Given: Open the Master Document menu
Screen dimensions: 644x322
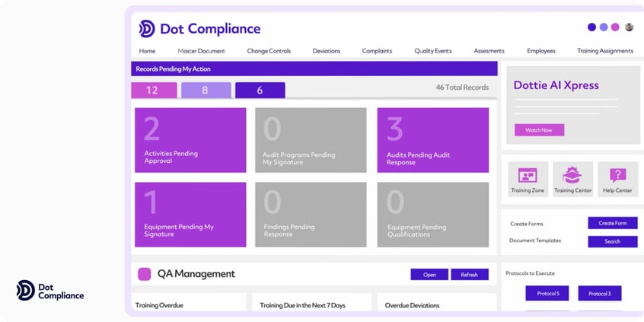Looking at the screenshot, I should [201, 51].
